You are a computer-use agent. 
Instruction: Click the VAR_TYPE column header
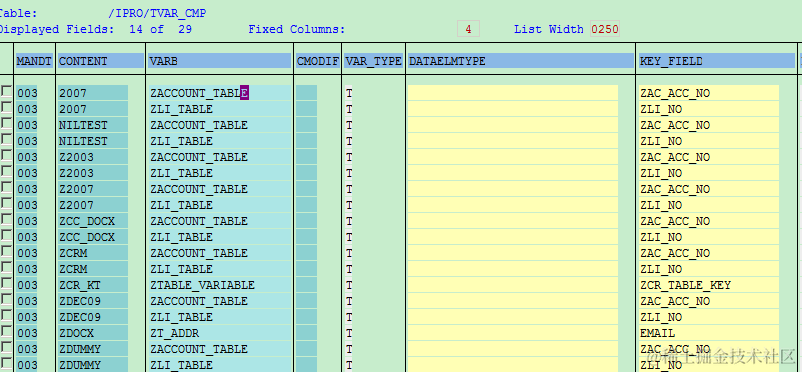[x=373, y=61]
